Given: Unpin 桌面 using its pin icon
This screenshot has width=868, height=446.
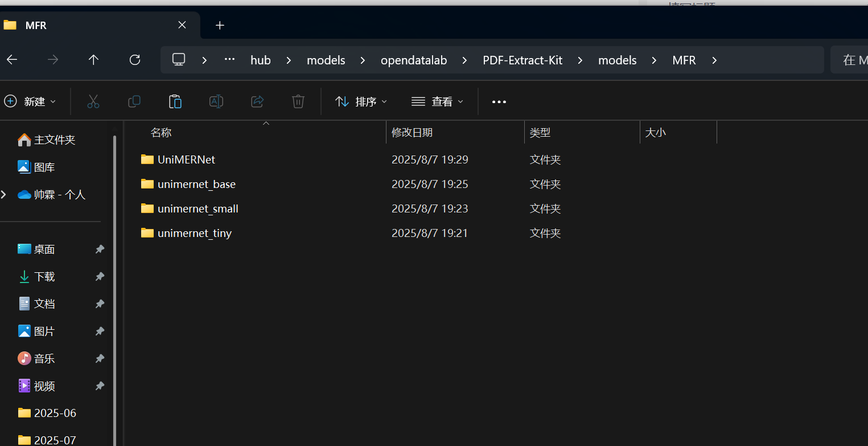Looking at the screenshot, I should coord(100,249).
